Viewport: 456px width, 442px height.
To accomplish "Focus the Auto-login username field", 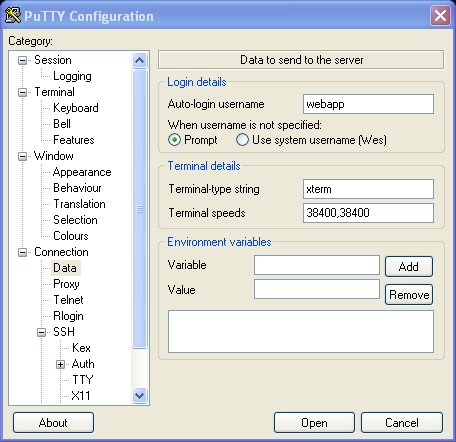I will [x=368, y=104].
